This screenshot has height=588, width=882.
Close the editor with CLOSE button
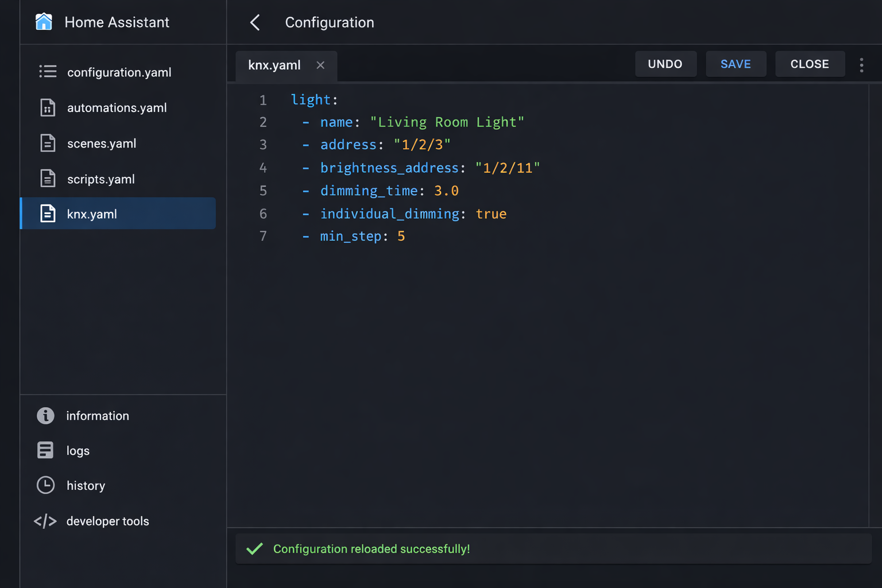pyautogui.click(x=810, y=64)
